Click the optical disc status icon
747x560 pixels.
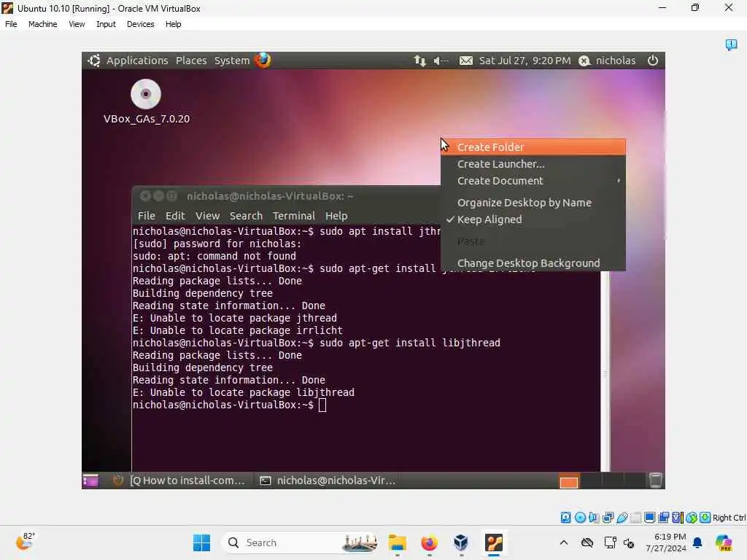click(x=580, y=517)
